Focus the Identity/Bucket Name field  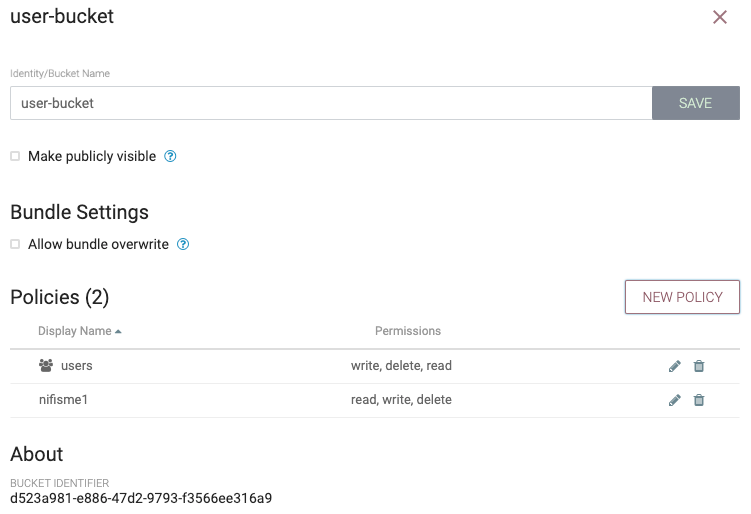[x=331, y=103]
